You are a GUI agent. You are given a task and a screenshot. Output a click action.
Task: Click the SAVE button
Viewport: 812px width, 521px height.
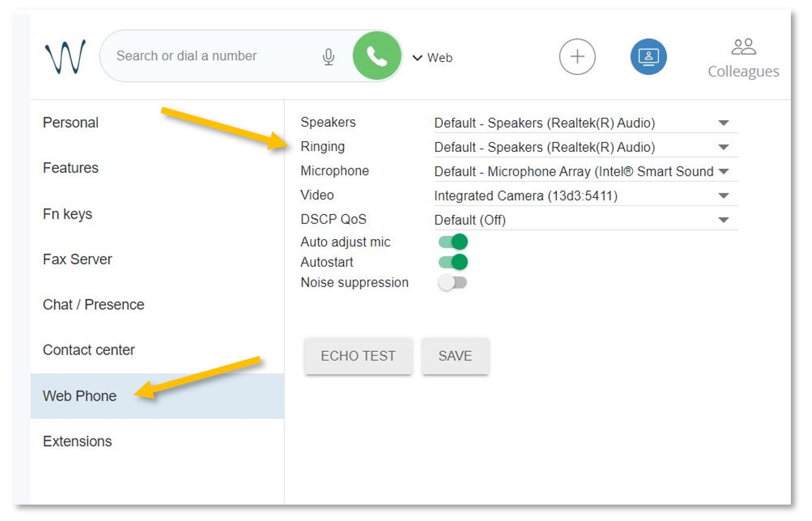[455, 356]
